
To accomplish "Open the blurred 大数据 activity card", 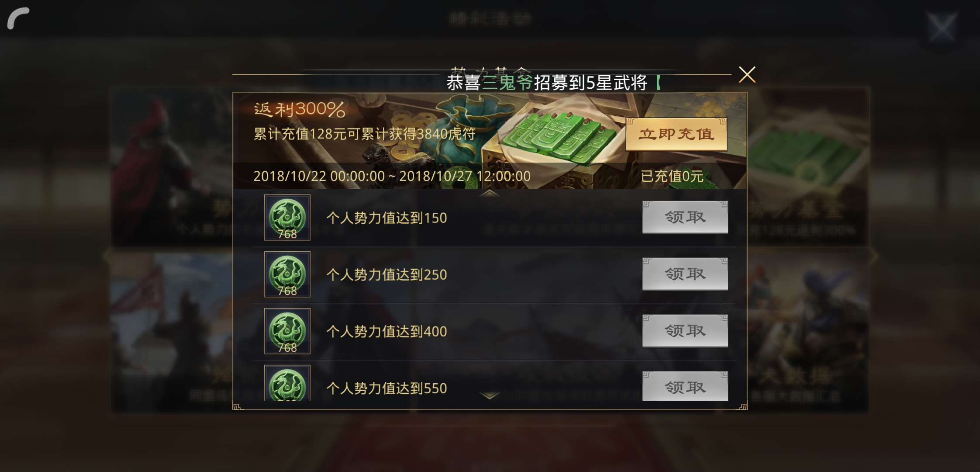I will 807,332.
